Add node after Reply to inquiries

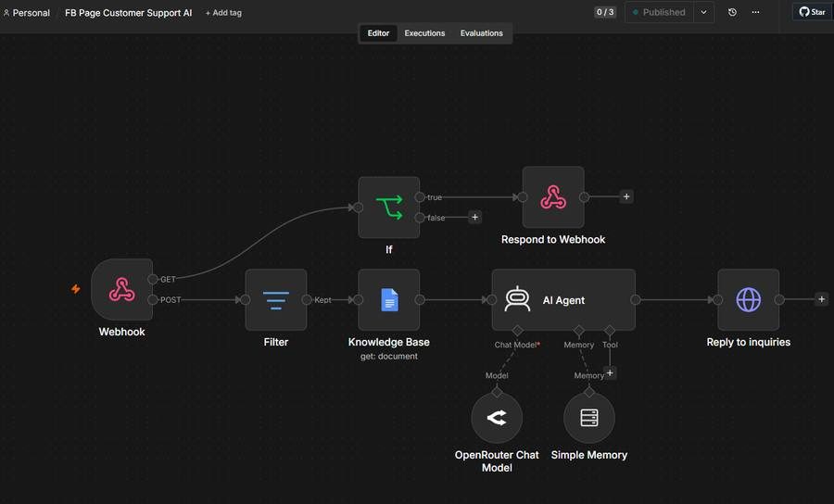click(x=822, y=299)
